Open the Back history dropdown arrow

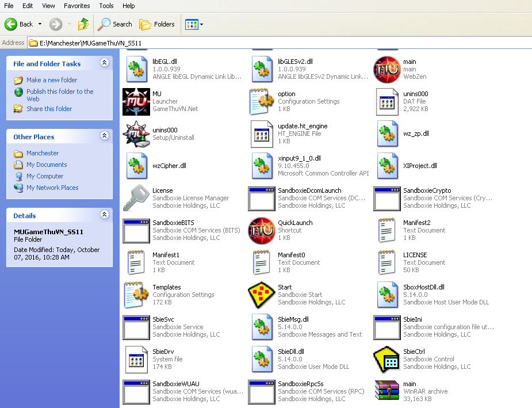click(x=40, y=24)
